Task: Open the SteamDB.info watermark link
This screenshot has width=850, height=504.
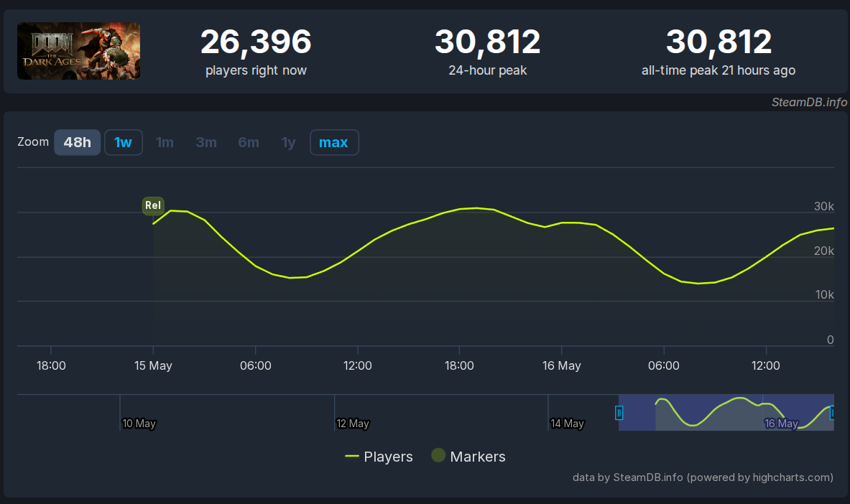Action: 809,102
